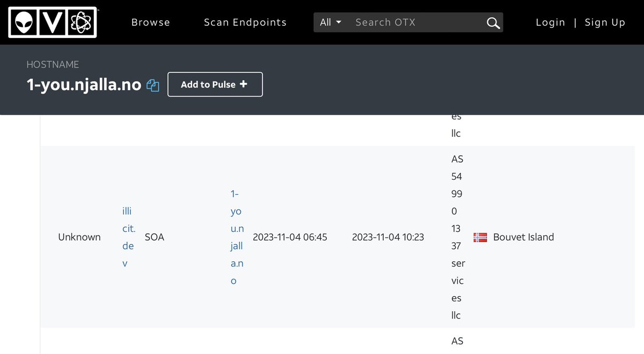The width and height of the screenshot is (644, 354).
Task: Click the atom icon in the logo
Action: (81, 23)
